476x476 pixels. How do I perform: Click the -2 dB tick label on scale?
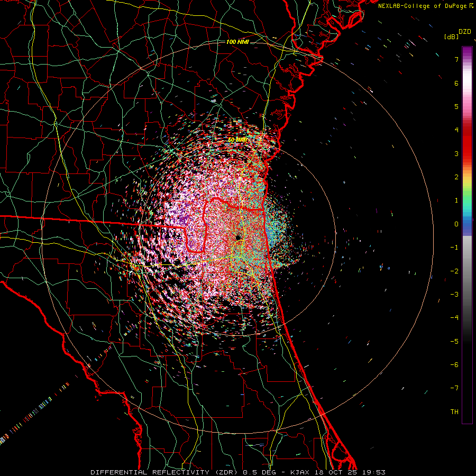(x=454, y=271)
